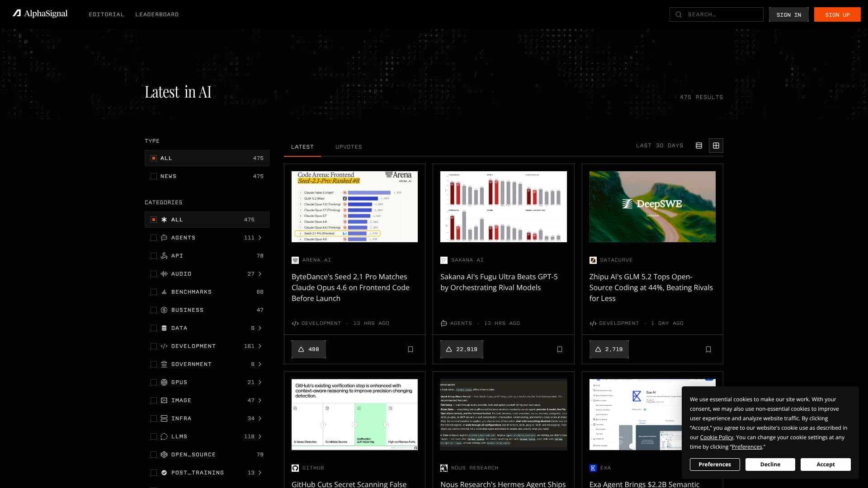Click the search magnifier icon

tap(679, 14)
